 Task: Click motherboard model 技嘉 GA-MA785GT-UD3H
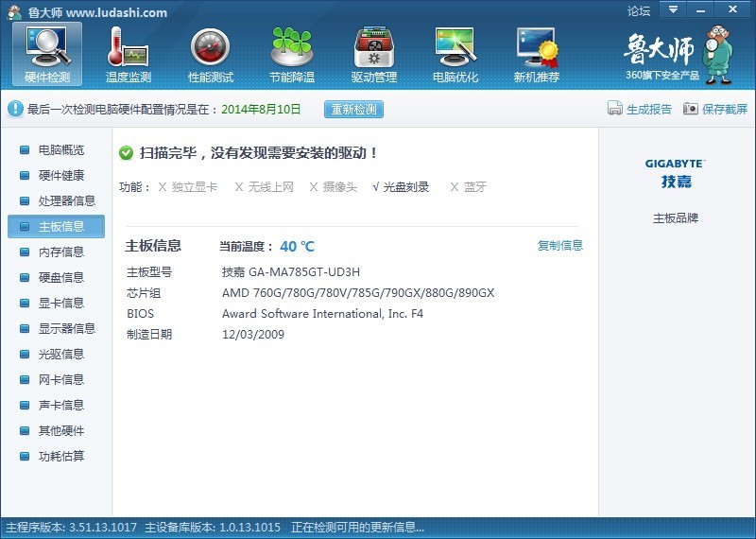(291, 272)
